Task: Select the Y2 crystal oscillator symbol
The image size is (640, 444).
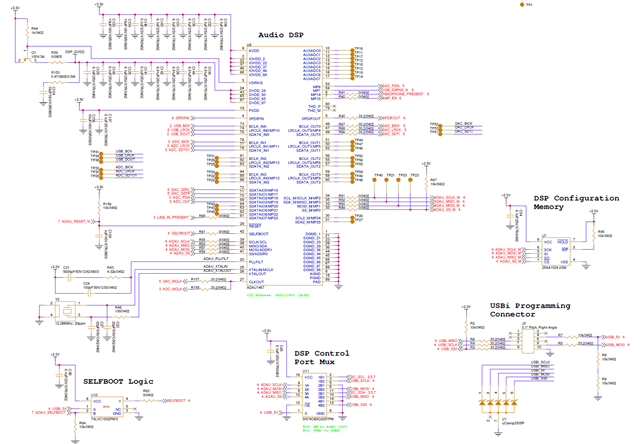Action: click(65, 310)
